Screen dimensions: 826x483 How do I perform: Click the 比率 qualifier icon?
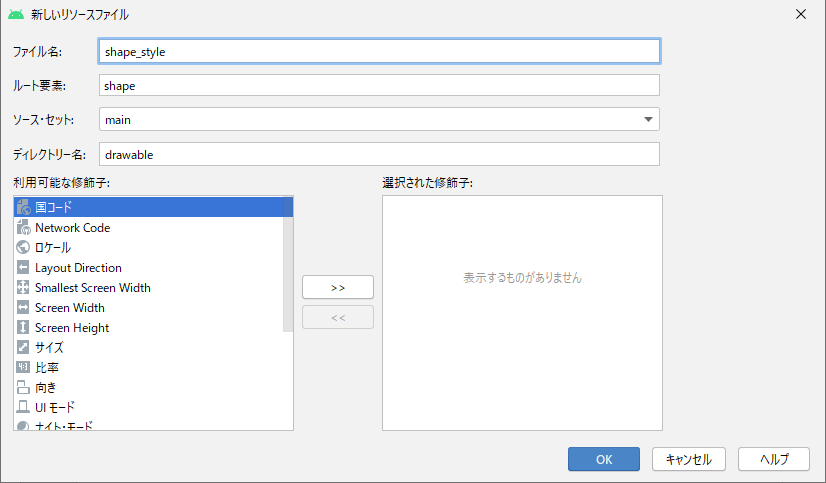[x=23, y=367]
